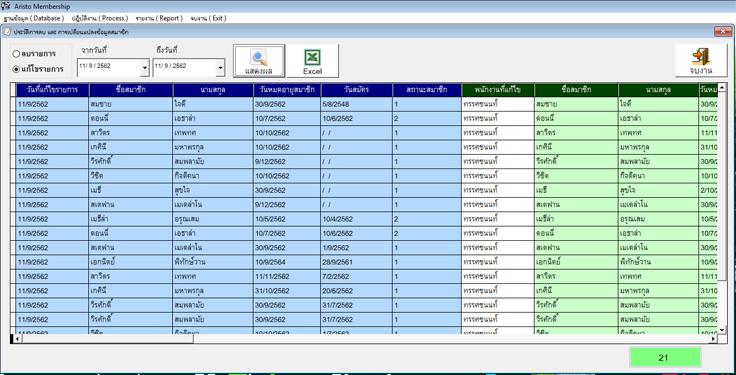Click the vertical scrollbar up arrow
Viewport: 736px width, 375px height.
722,87
